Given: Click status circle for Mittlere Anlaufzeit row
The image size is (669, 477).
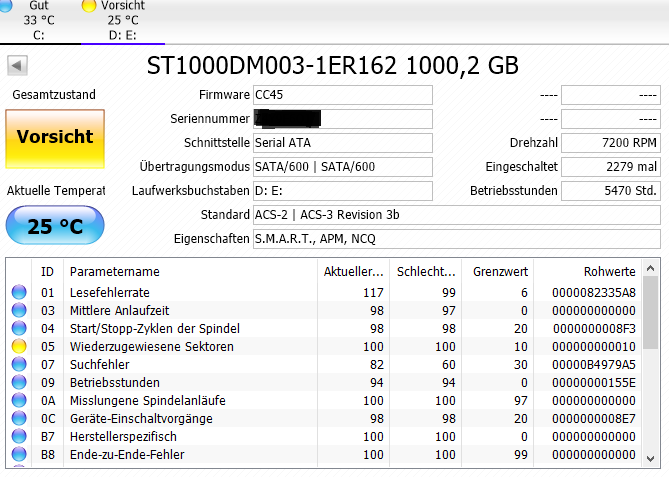Looking at the screenshot, I should [19, 310].
